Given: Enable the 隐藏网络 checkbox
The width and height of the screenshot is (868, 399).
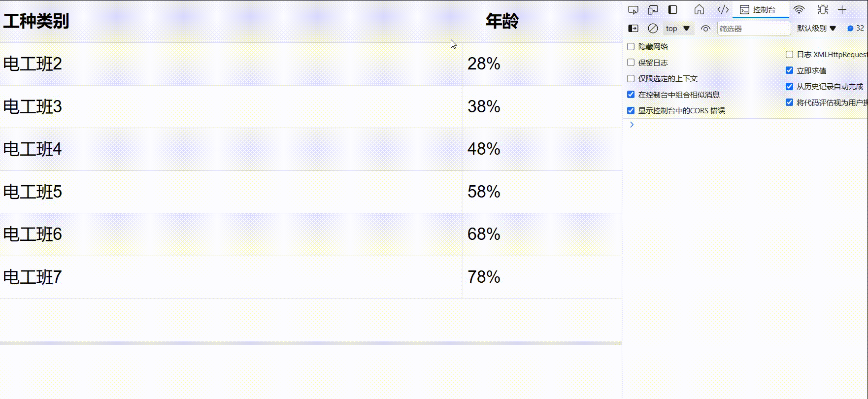Looking at the screenshot, I should click(x=631, y=47).
